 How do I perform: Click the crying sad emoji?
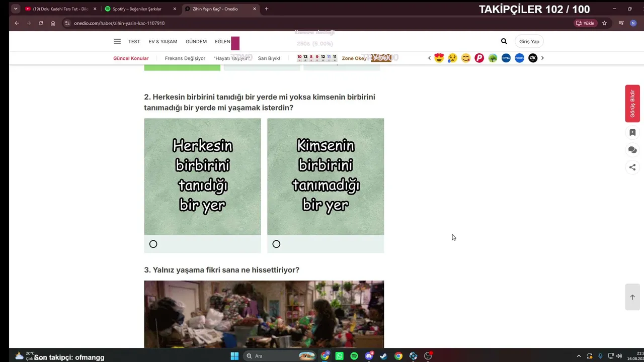452,58
